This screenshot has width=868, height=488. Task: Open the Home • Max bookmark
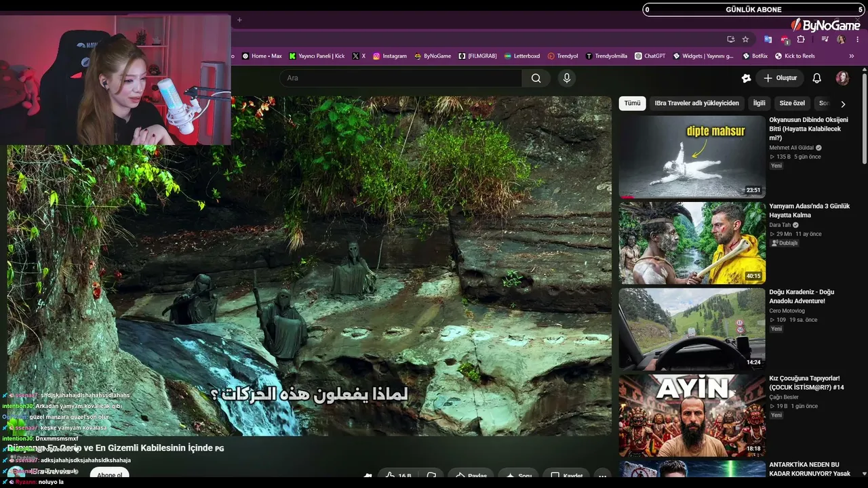point(261,56)
